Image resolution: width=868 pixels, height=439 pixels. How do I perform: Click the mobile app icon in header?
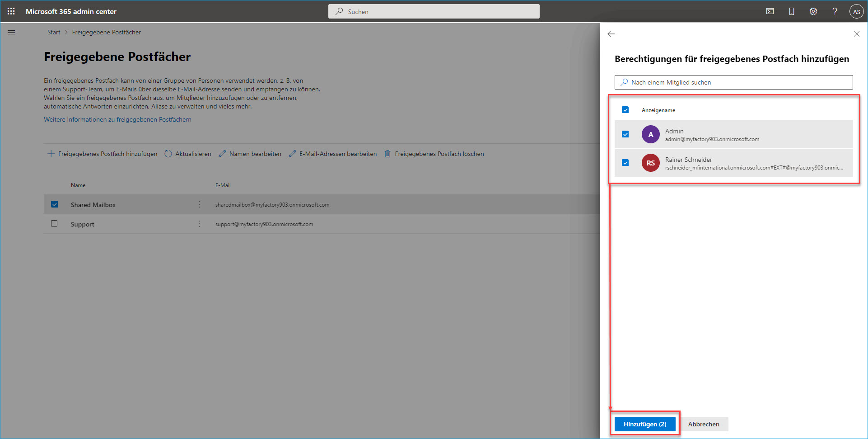point(792,11)
